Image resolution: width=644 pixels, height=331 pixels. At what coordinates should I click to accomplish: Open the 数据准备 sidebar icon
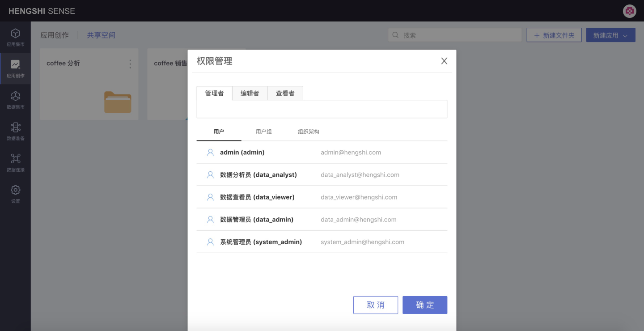click(15, 131)
